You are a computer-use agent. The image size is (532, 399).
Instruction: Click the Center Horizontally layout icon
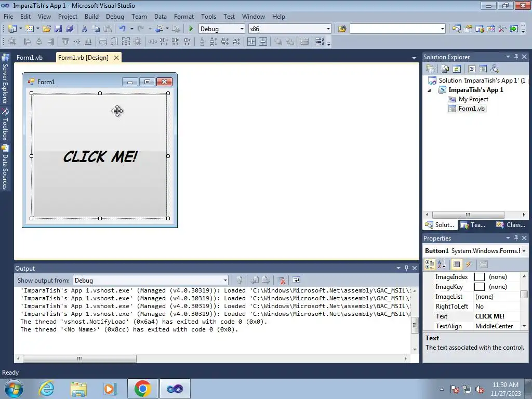coord(251,42)
